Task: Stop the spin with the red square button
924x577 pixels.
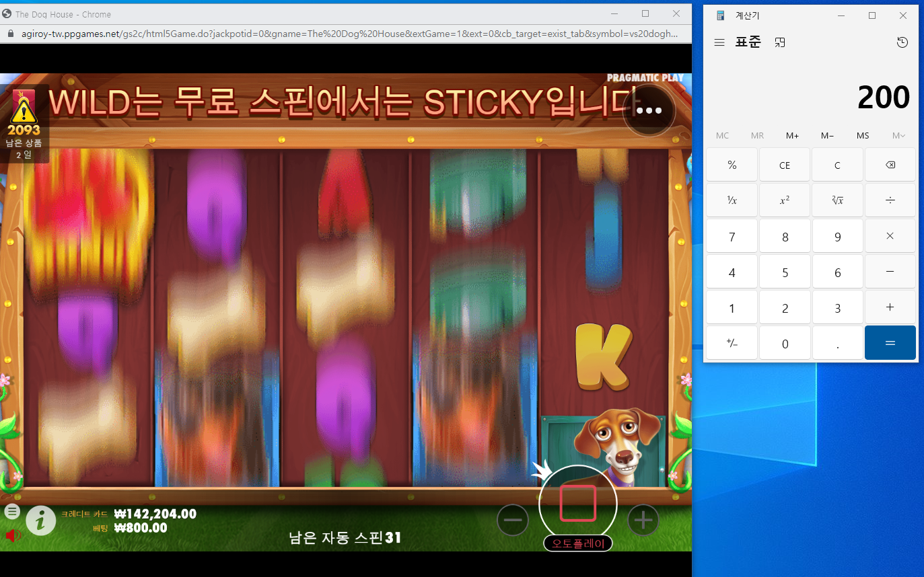Action: coord(577,504)
